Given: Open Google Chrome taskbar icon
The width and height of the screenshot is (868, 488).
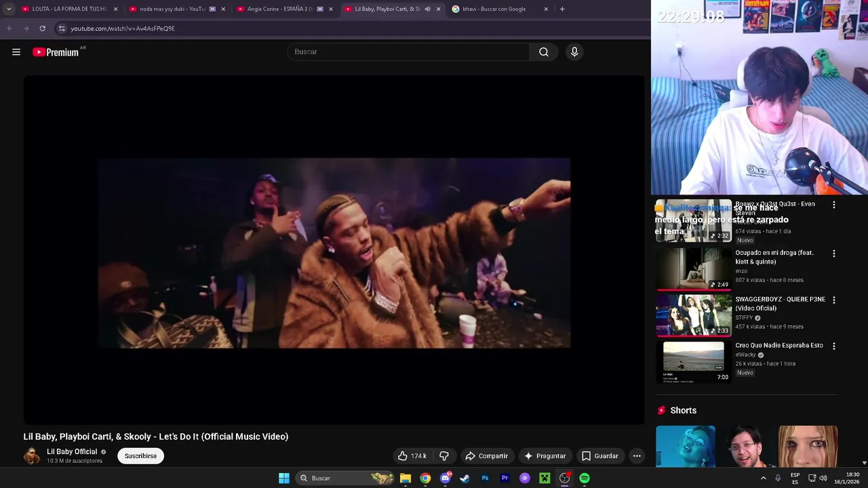Looking at the screenshot, I should point(425,479).
